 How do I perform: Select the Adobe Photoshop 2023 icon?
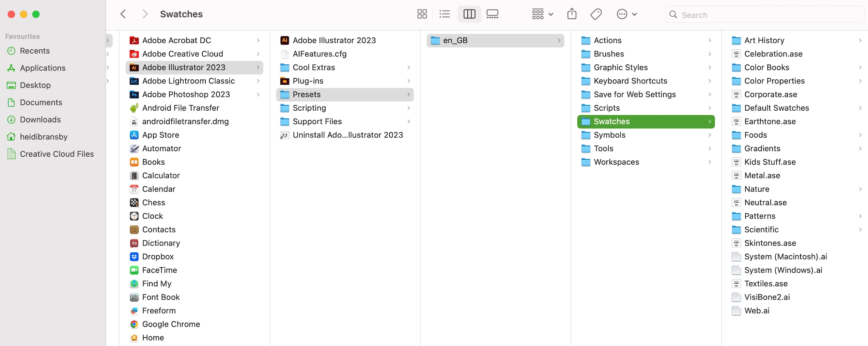click(x=134, y=94)
